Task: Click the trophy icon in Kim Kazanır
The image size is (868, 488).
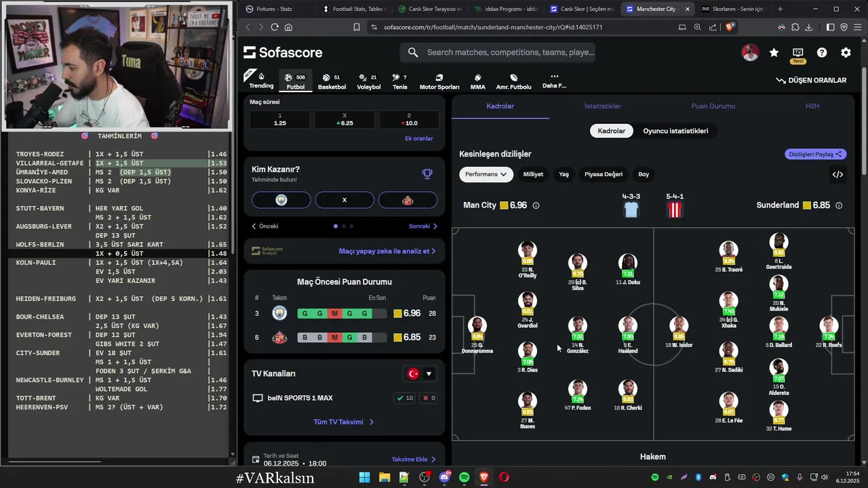Action: pos(427,174)
